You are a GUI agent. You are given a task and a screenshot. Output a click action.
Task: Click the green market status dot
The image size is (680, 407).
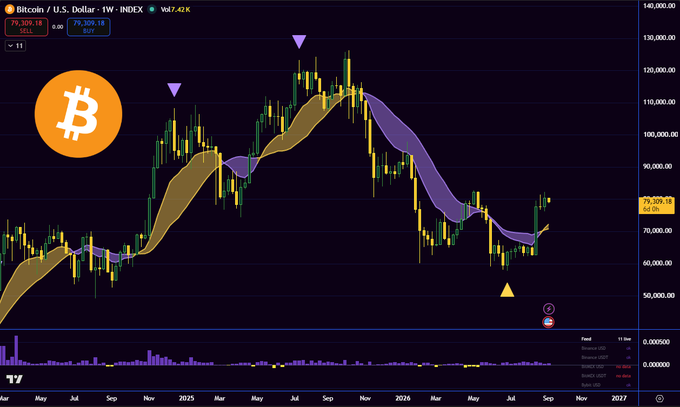pyautogui.click(x=152, y=9)
